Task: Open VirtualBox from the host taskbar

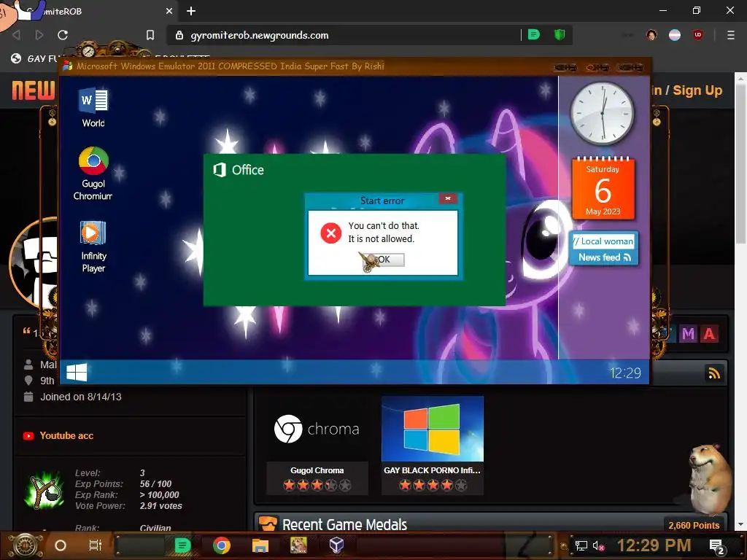Action: (x=336, y=545)
